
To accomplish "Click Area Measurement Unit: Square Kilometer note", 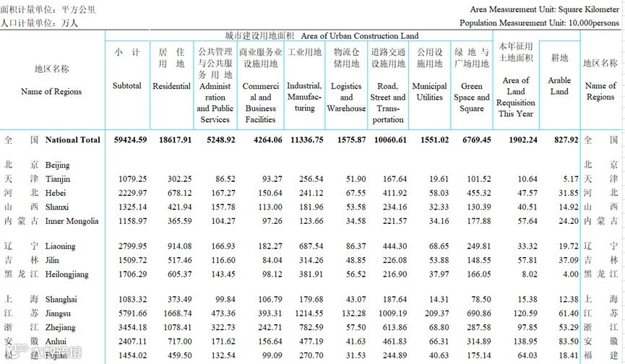I will [x=545, y=9].
